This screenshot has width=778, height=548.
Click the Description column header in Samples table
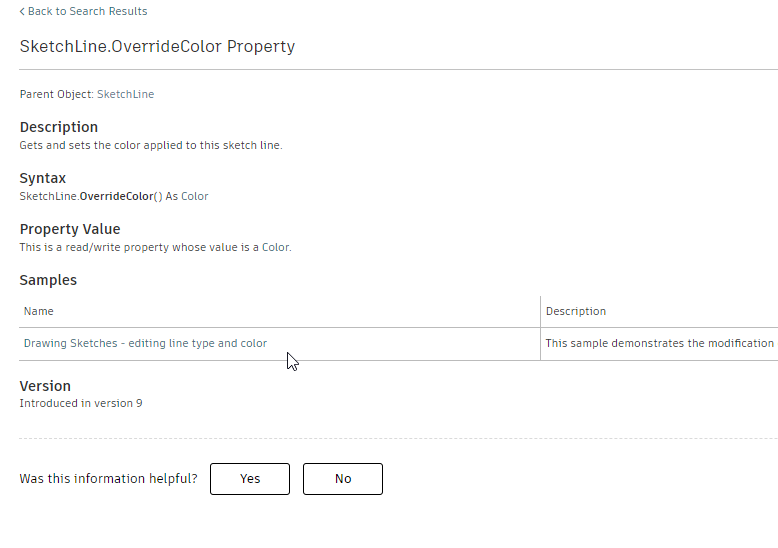pyautogui.click(x=576, y=311)
